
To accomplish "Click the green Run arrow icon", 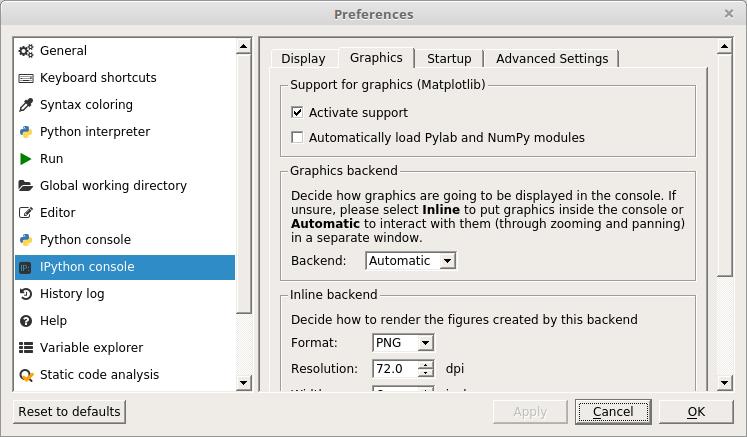I will coord(26,159).
